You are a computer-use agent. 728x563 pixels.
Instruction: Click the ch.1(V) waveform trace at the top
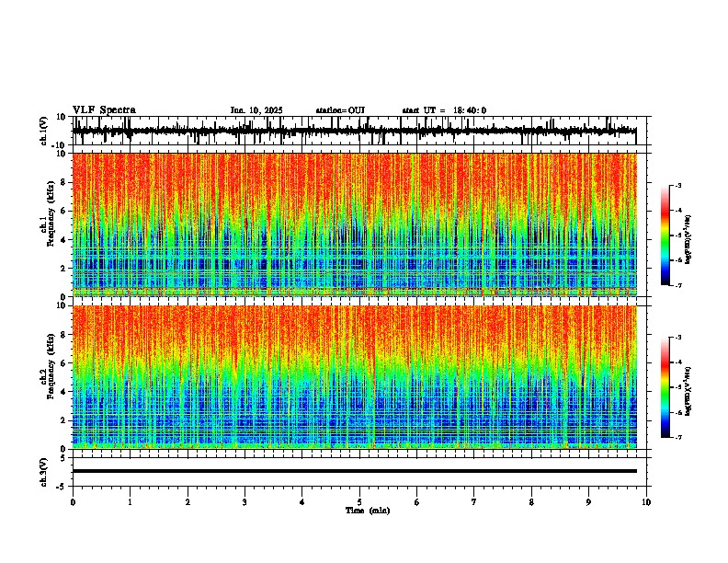pos(355,131)
